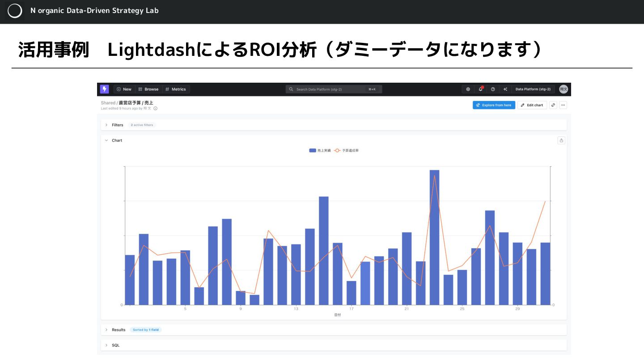
Task: Collapse the Chart section
Action: (106, 140)
